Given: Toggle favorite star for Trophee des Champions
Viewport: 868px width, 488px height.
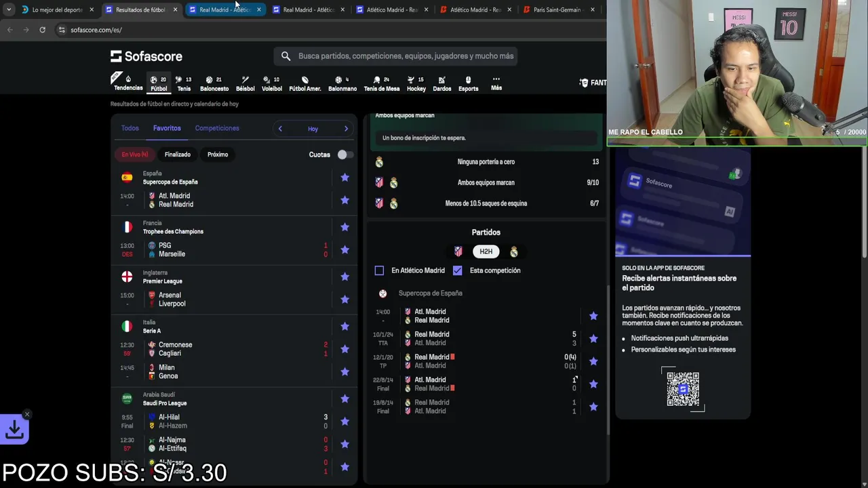Looking at the screenshot, I should (344, 227).
